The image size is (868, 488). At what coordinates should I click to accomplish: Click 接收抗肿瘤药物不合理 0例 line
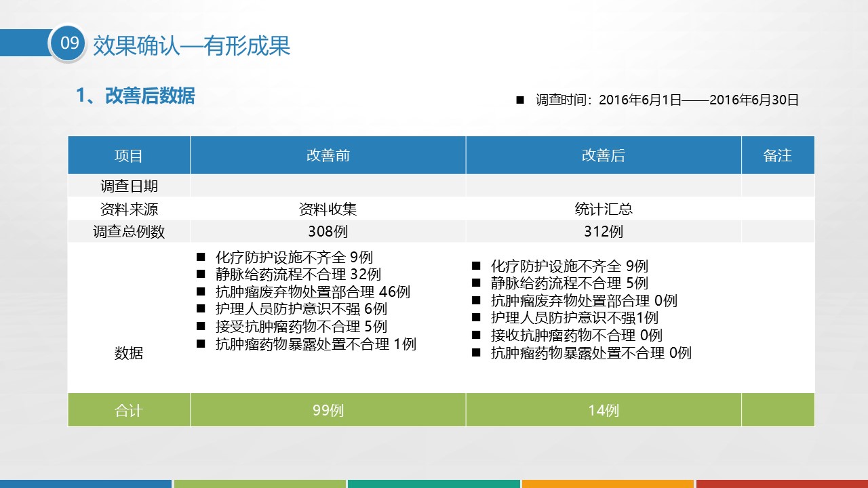(576, 335)
